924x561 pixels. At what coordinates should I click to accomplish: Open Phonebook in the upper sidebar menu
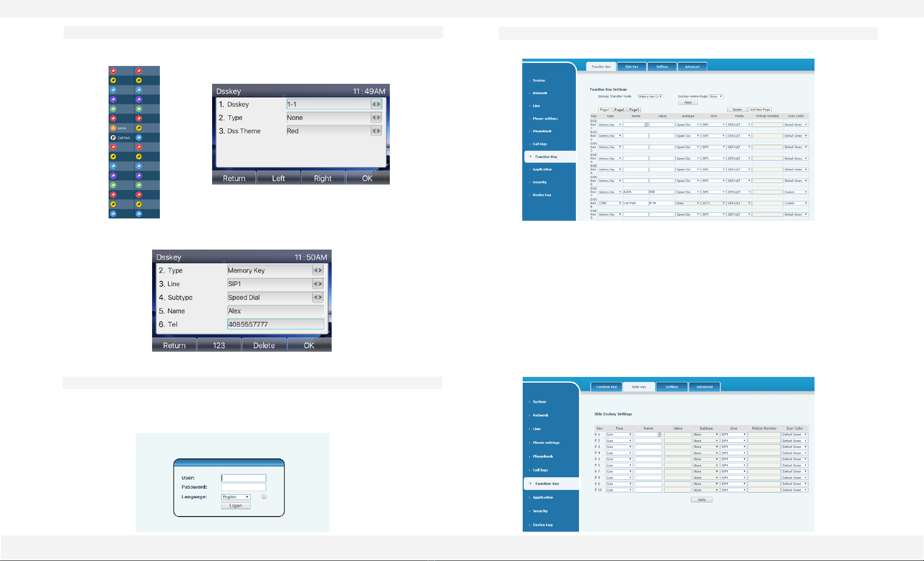[x=542, y=131]
